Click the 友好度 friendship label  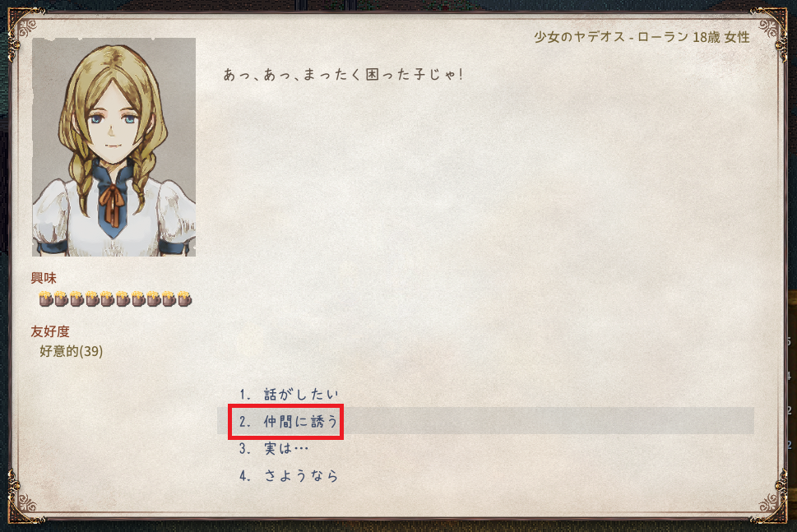(50, 331)
